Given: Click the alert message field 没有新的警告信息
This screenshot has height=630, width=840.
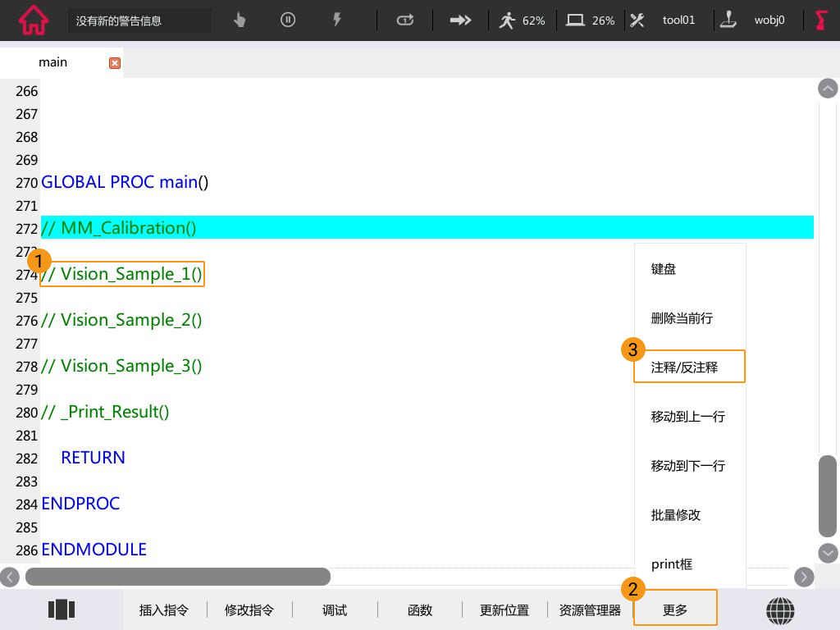Looking at the screenshot, I should (x=139, y=20).
